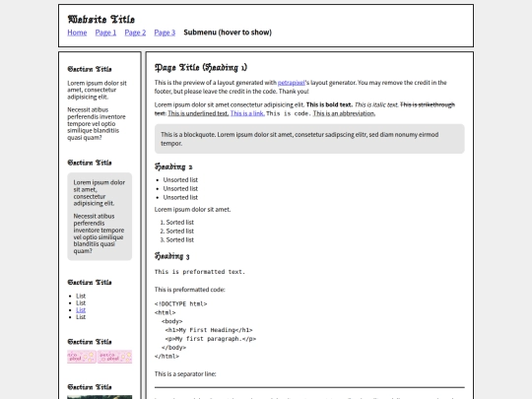This screenshot has width=532, height=399.
Task: Click the Heading 2 title
Action: coord(173,166)
